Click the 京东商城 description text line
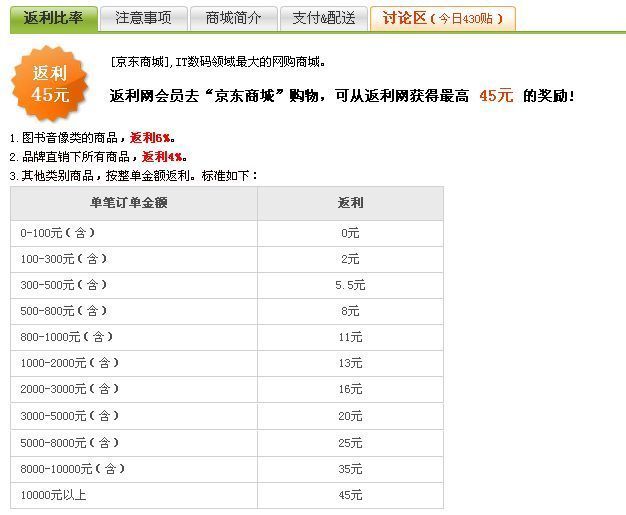 [218, 62]
